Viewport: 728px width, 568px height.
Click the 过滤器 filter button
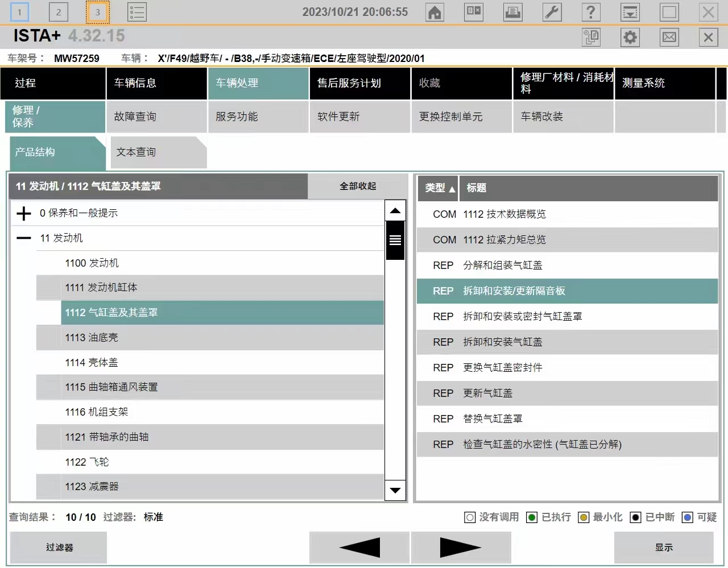coord(59,548)
